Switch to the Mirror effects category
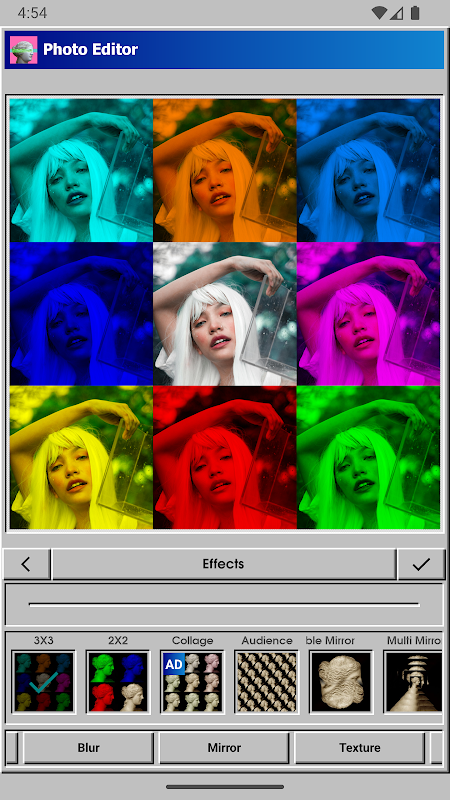 224,747
